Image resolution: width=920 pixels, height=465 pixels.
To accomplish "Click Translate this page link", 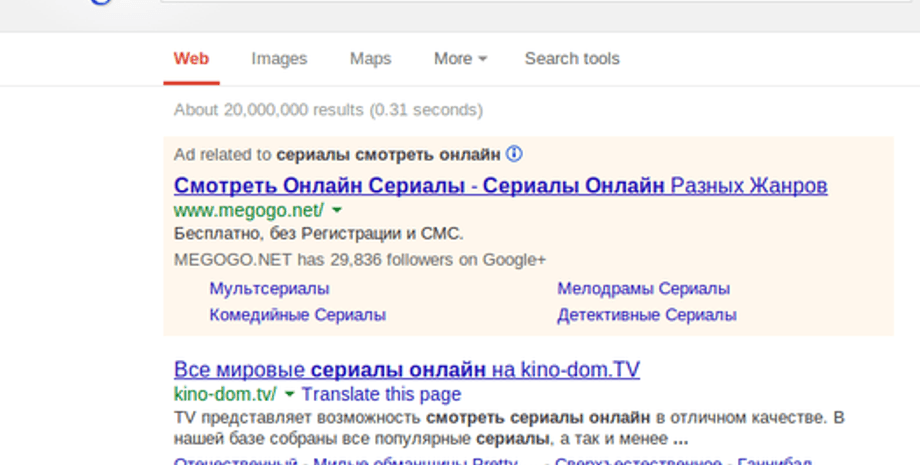I will tap(381, 394).
